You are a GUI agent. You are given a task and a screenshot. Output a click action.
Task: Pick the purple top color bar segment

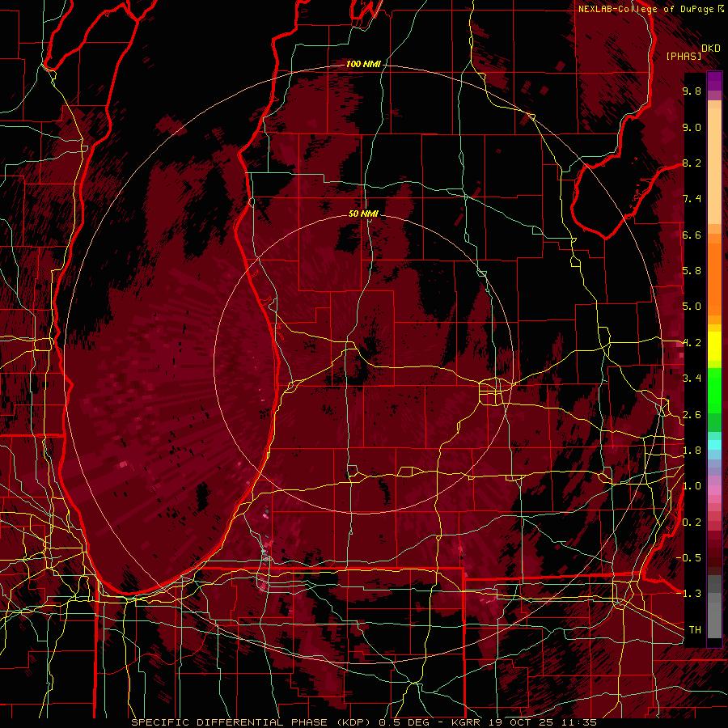(x=714, y=81)
